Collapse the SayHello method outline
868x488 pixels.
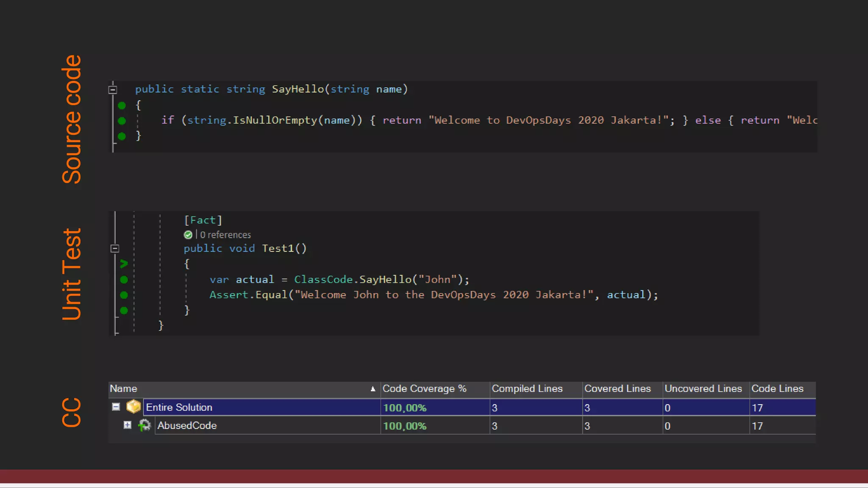[x=112, y=89]
